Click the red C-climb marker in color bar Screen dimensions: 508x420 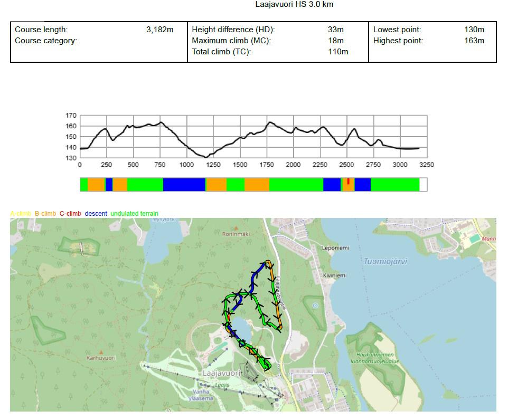click(x=349, y=181)
